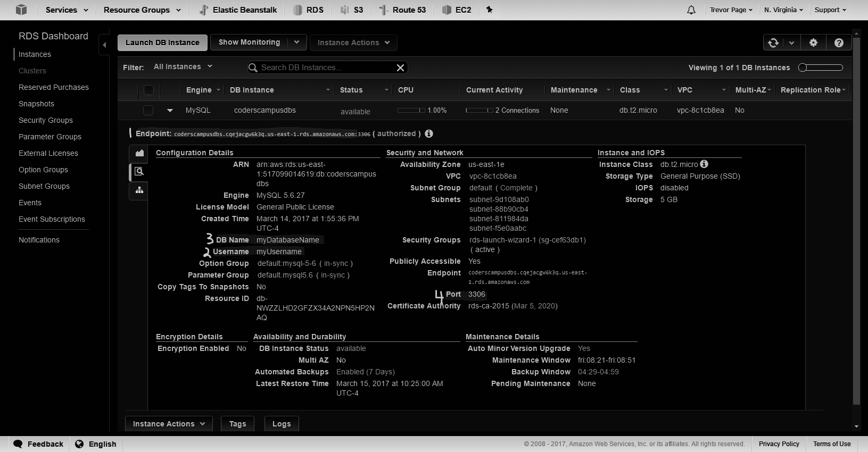Go to Subnet Groups in sidebar
868x452 pixels.
click(x=44, y=186)
